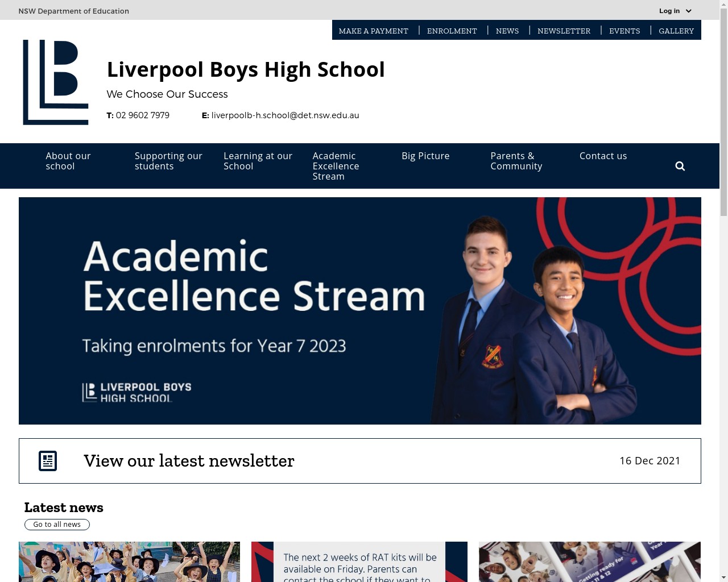
Task: Open the RAT kits news thumbnail
Action: click(359, 562)
